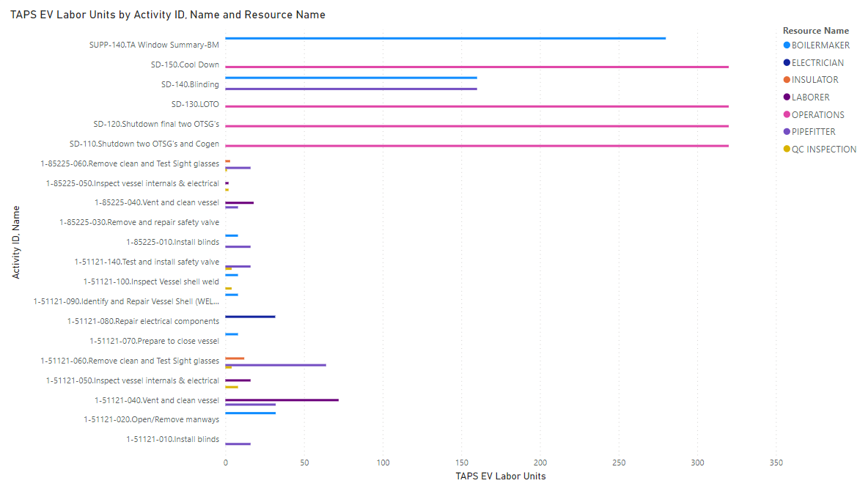Select the INSULATOR legend label text
This screenshot has height=486, width=868.
pos(814,80)
